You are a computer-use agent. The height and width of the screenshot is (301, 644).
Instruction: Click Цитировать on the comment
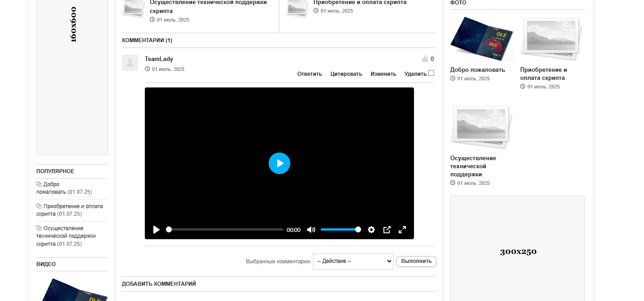coord(346,74)
